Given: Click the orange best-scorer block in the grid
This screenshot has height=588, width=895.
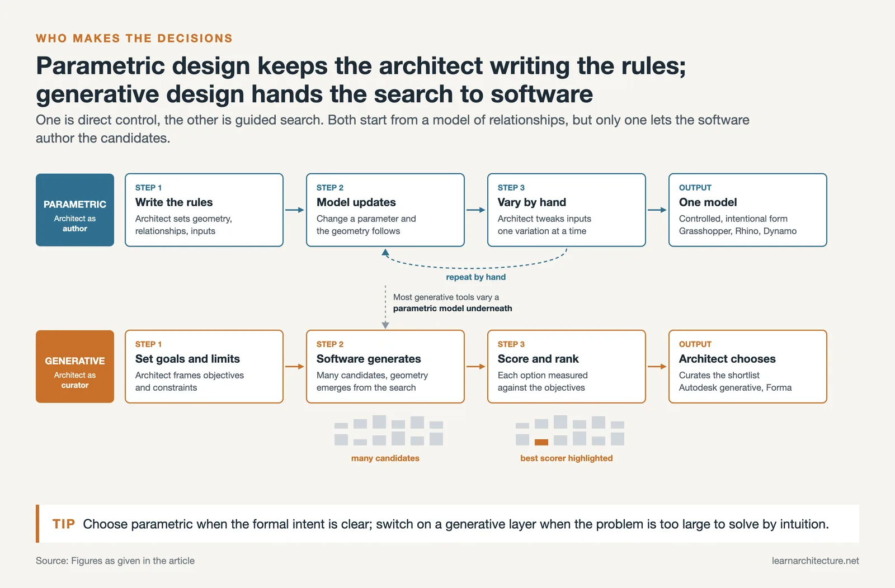Looking at the screenshot, I should 541,442.
